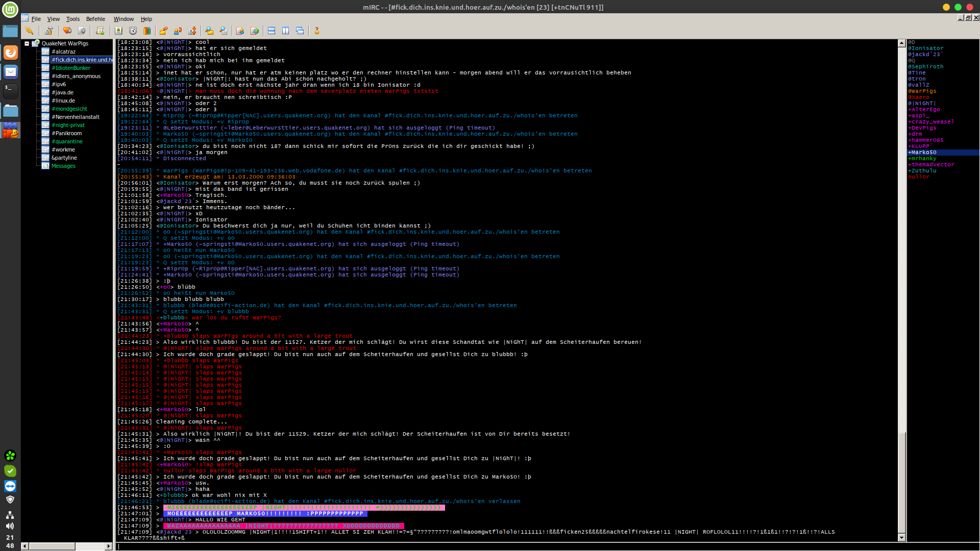Click the Send File toolbar icon
Image resolution: width=980 pixels, height=551 pixels.
[x=163, y=31]
